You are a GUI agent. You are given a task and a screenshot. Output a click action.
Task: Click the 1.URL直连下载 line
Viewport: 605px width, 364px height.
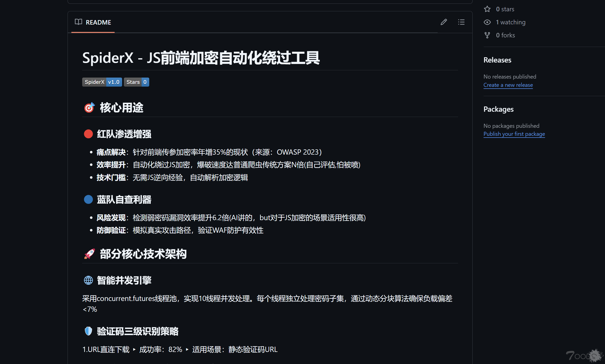pos(180,349)
